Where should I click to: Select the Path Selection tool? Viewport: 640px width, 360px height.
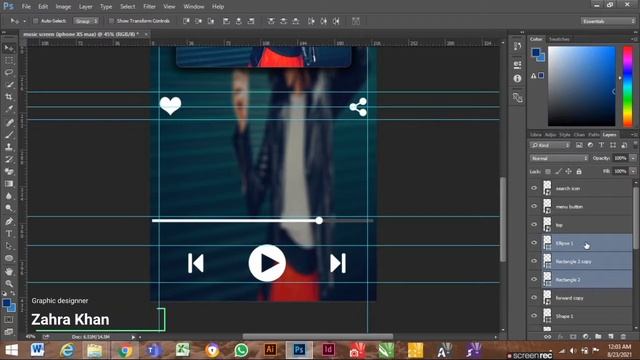9,246
